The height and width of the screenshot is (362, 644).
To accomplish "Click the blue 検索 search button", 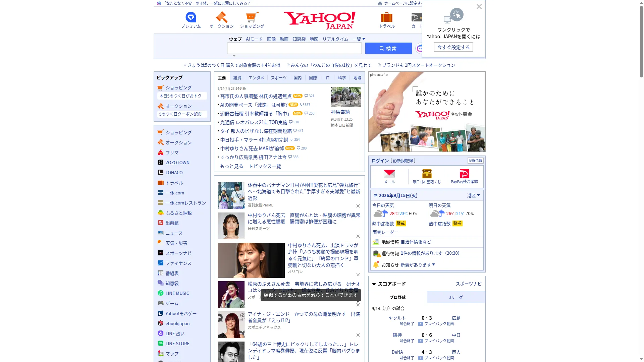I will (388, 48).
